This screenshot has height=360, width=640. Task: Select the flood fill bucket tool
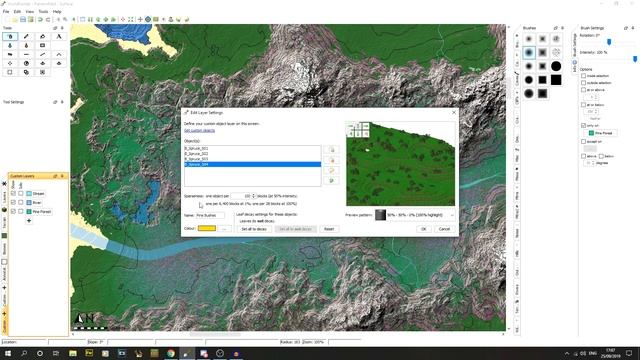(42, 36)
